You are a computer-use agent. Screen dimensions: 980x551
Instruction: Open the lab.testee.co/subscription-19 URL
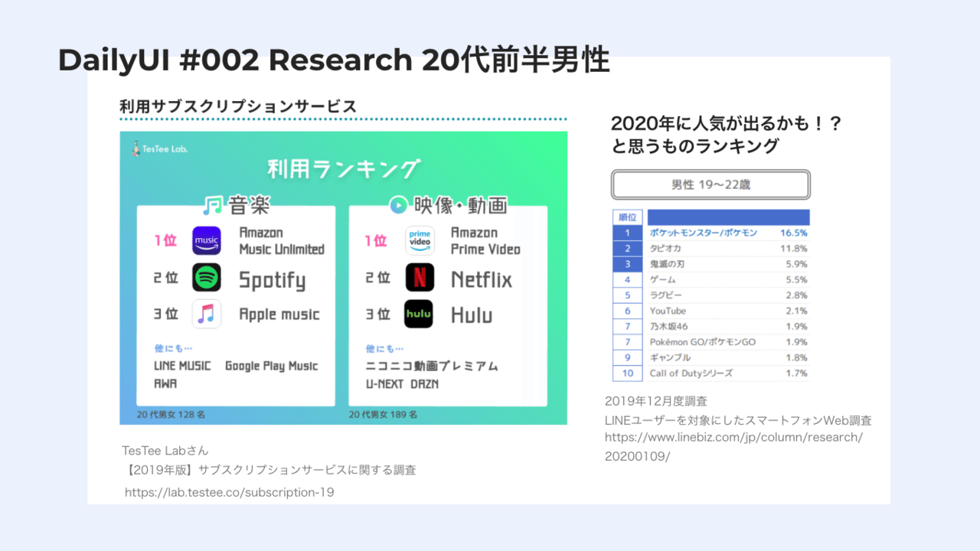(x=230, y=493)
